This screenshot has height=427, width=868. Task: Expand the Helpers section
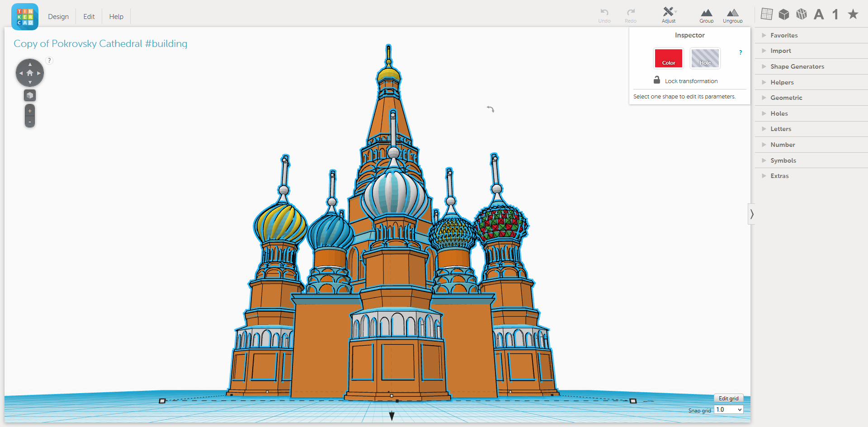pos(811,82)
